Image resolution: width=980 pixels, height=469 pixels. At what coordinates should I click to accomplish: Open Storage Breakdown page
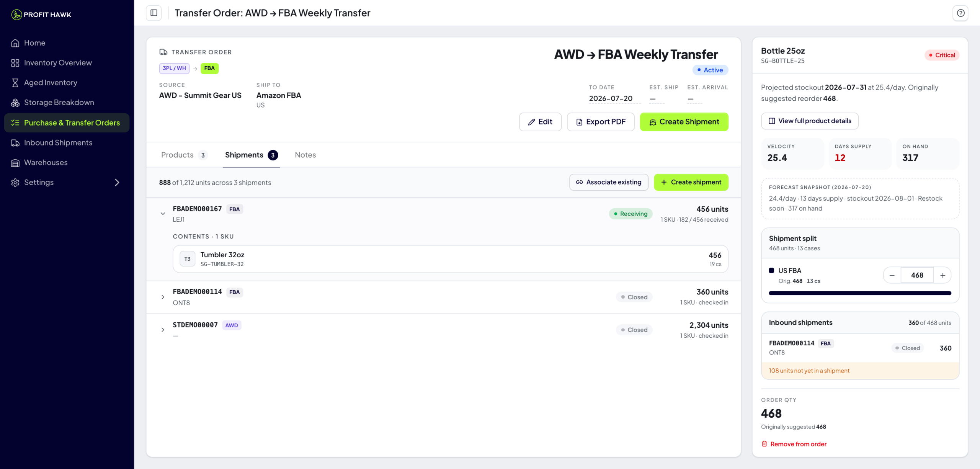coord(67,103)
